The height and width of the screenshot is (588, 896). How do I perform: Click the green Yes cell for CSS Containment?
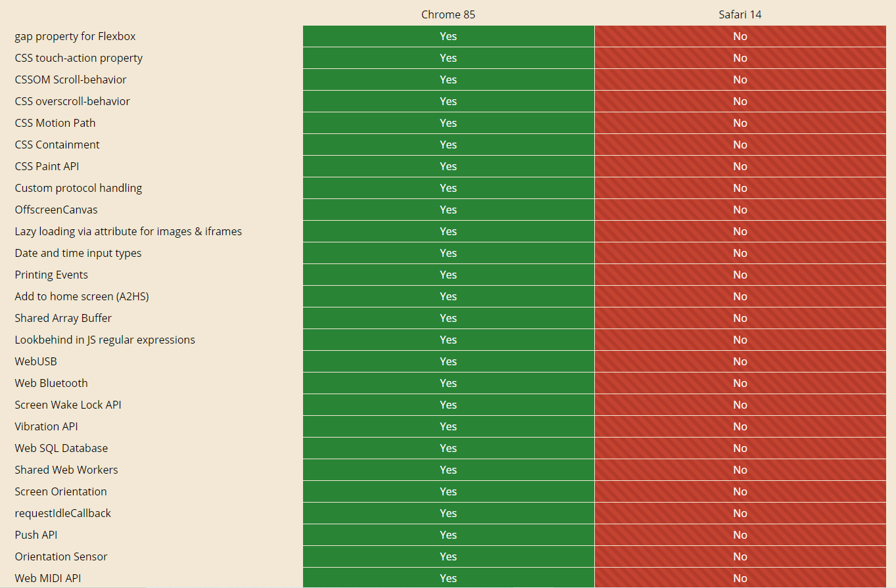coord(448,145)
